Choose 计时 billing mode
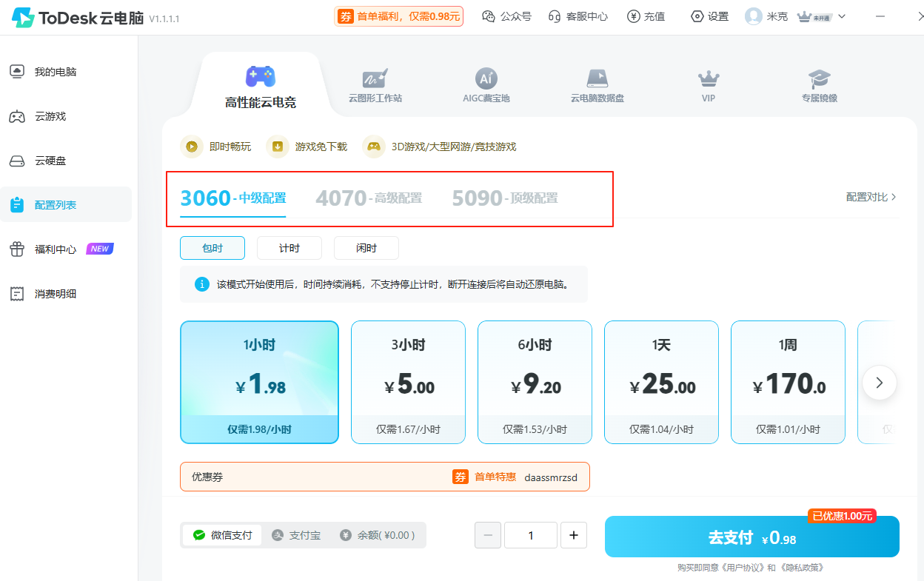Screen dimensions: 924x581 click(x=289, y=248)
